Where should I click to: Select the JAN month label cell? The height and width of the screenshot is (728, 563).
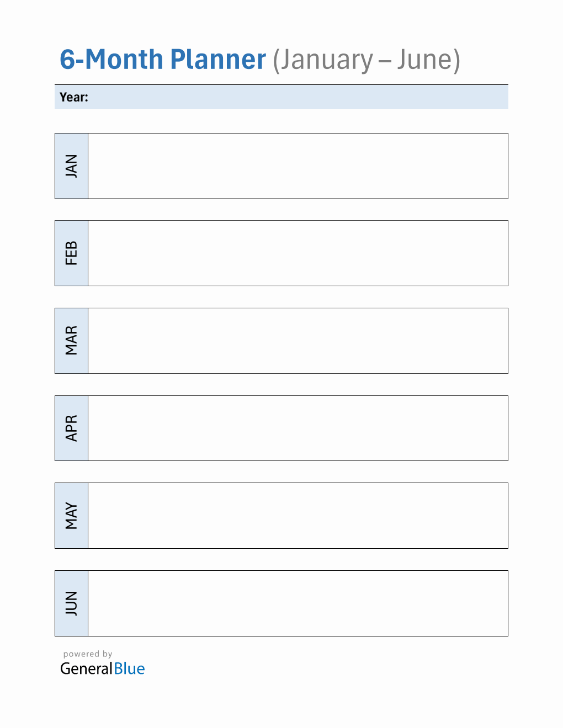pos(71,166)
